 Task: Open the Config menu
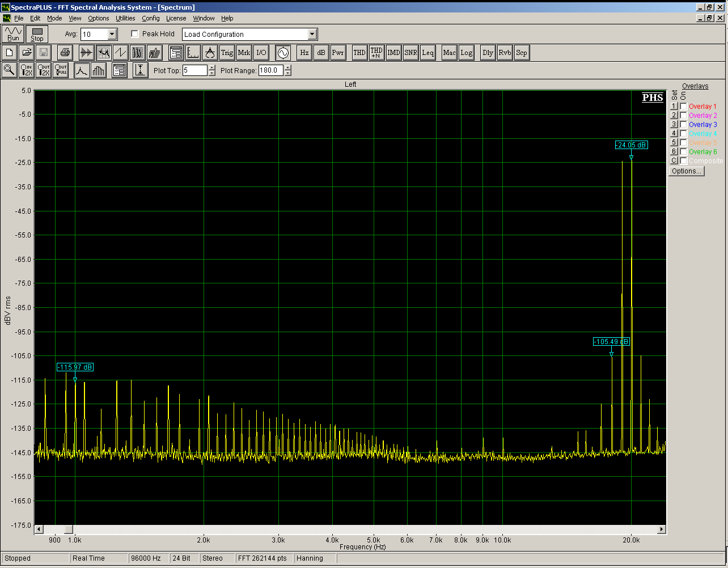pos(151,18)
